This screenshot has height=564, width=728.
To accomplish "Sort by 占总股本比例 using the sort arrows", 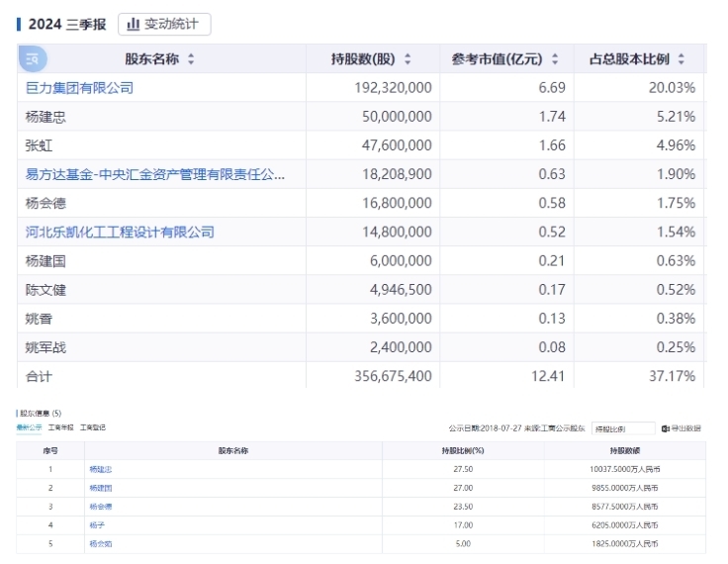I will [x=682, y=59].
